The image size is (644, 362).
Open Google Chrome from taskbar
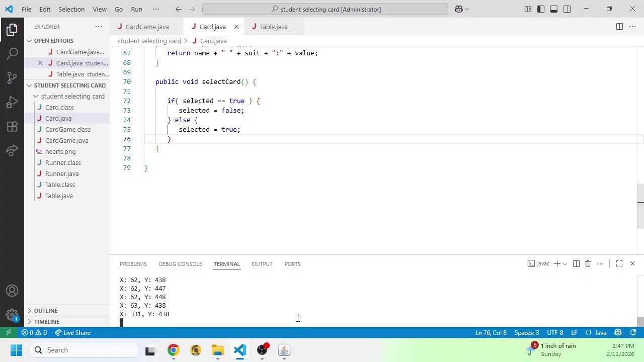[173, 350]
